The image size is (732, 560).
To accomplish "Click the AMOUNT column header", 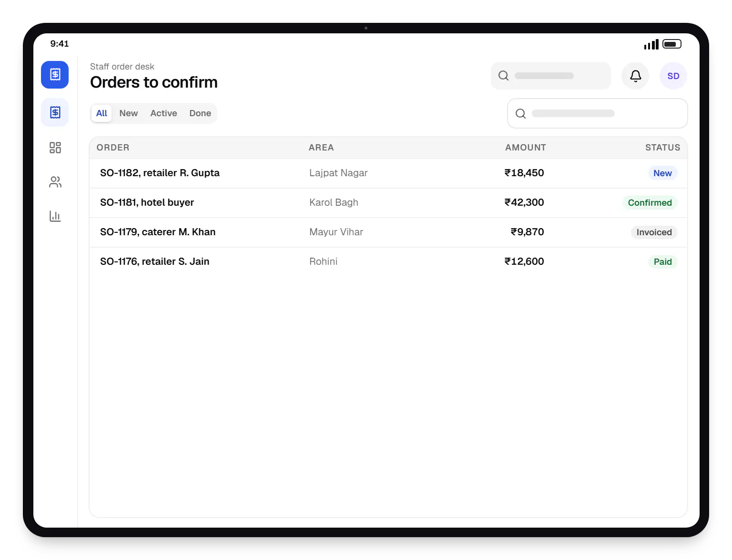I will click(526, 148).
